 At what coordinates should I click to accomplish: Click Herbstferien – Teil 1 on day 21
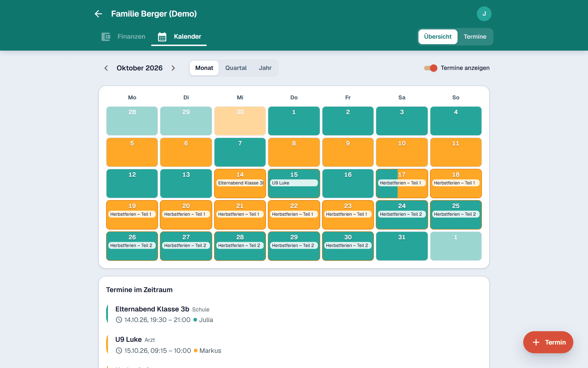240,214
